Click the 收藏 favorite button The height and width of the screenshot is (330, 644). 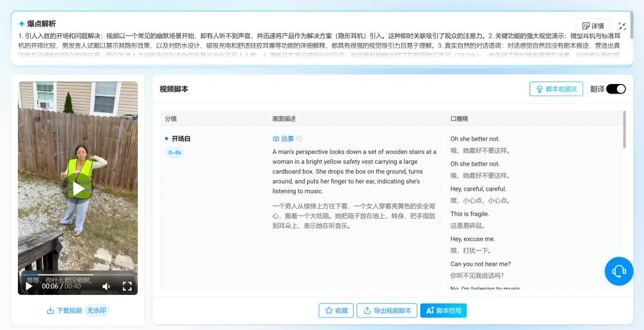(x=336, y=310)
